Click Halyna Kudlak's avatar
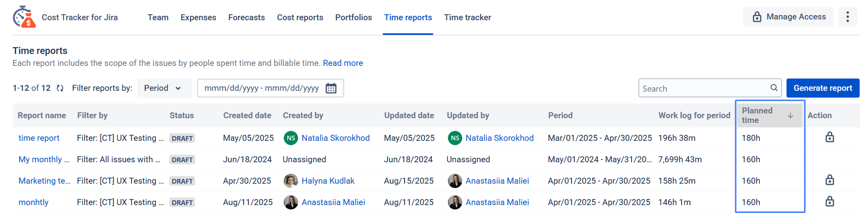Viewport: 868px width, 213px height. (291, 181)
